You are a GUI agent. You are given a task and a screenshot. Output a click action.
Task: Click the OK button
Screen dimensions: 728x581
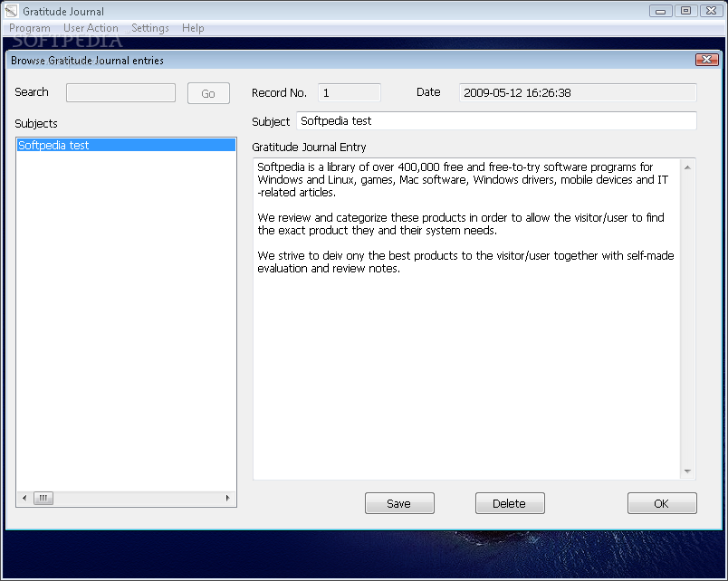coord(662,503)
